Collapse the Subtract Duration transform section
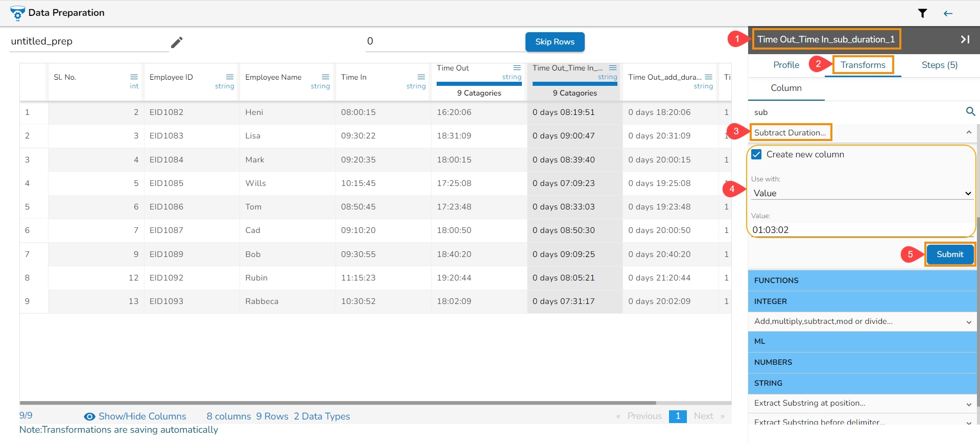 pos(968,132)
